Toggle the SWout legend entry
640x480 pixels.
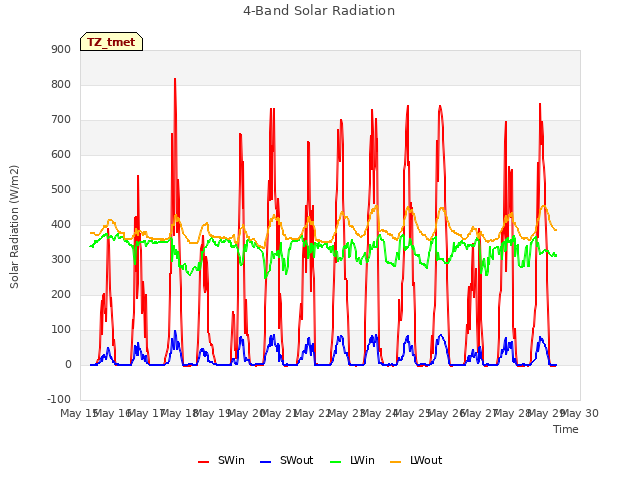point(287,460)
